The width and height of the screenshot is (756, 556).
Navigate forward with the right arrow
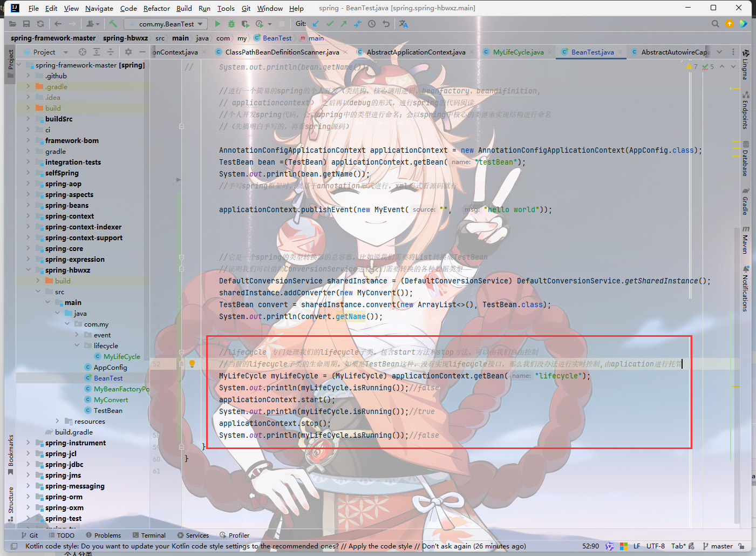(73, 24)
